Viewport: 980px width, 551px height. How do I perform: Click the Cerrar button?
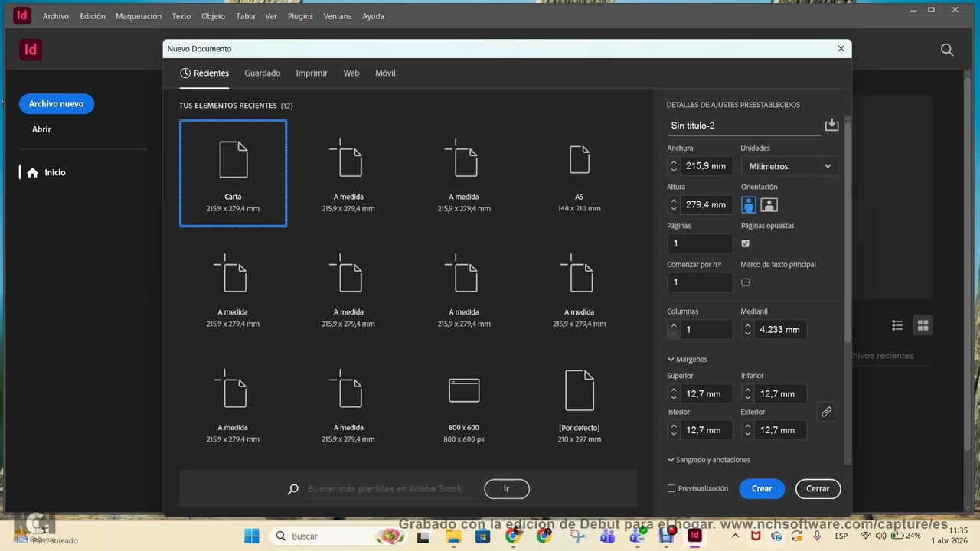(818, 488)
